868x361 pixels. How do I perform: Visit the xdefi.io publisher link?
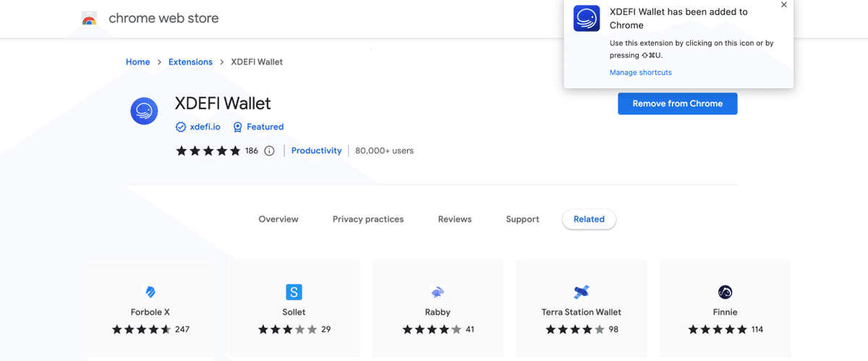point(205,127)
